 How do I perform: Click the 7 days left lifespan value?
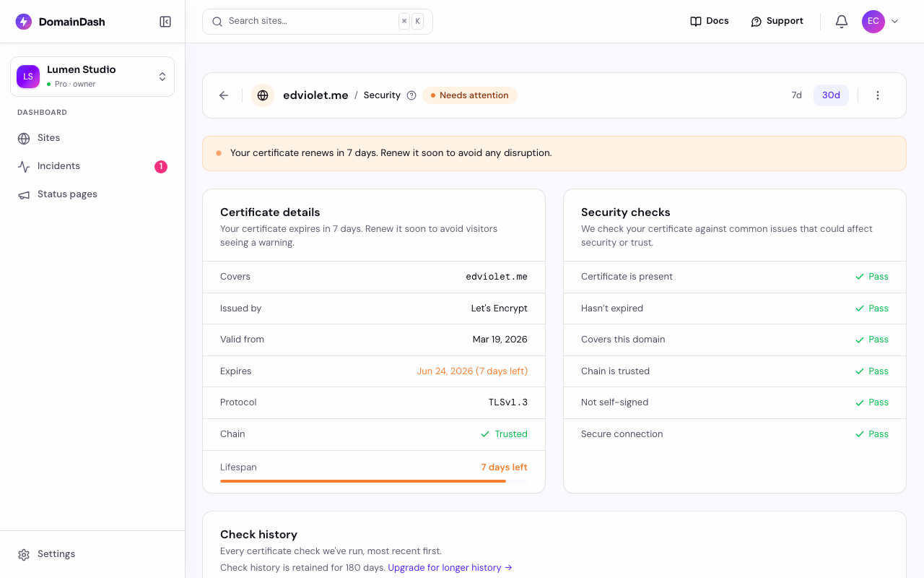[505, 467]
